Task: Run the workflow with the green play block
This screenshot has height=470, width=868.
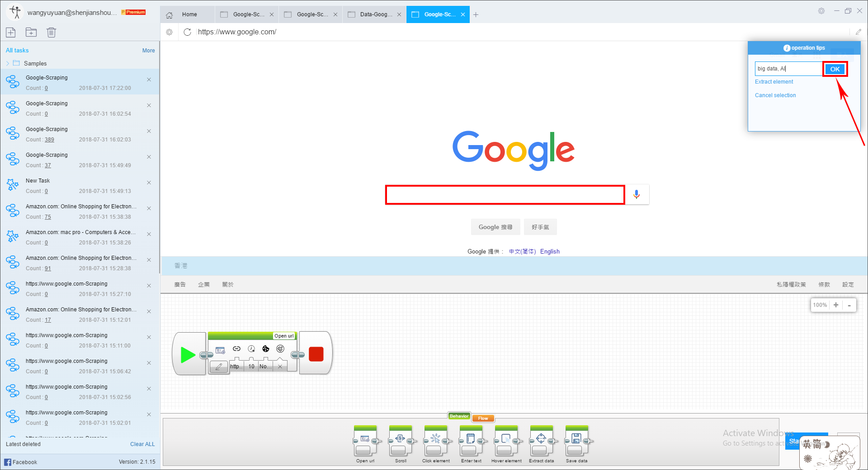Action: pyautogui.click(x=188, y=355)
